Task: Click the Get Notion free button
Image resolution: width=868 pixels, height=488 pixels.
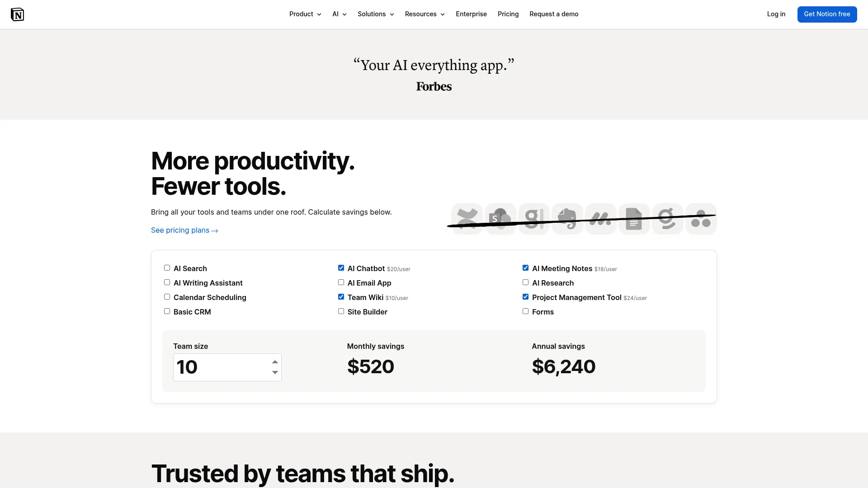Action: pos(827,14)
